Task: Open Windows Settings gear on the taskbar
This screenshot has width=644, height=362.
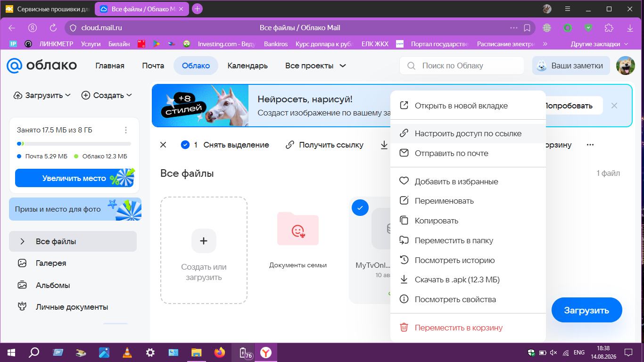Action: (150, 352)
